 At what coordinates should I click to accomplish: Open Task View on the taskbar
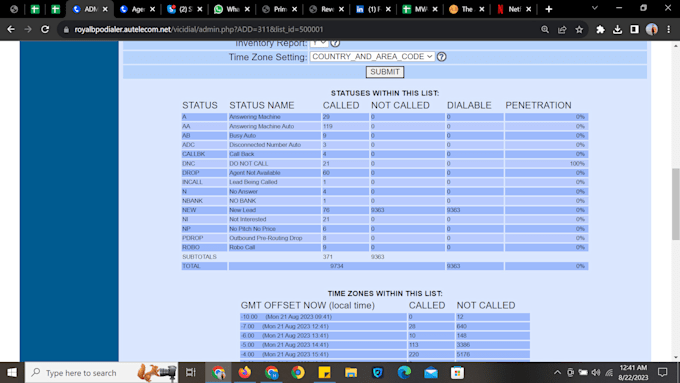[x=191, y=373]
